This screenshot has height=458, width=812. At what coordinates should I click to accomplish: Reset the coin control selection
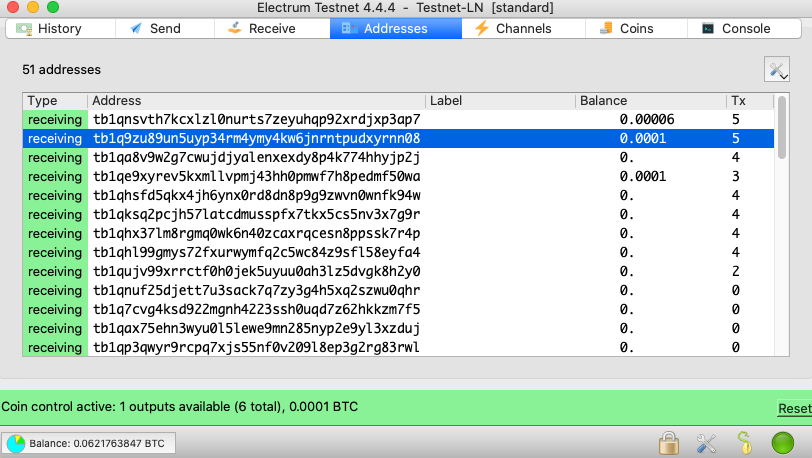794,408
